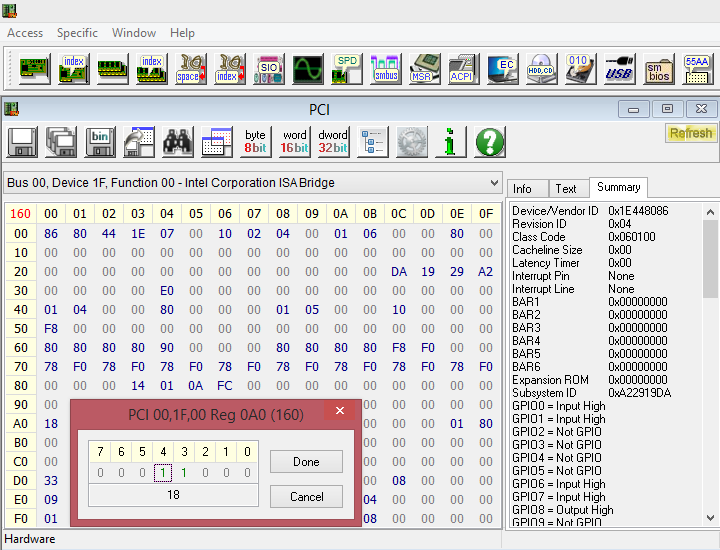720x550 pixels.
Task: Open the SMBus device tool
Action: 386,69
